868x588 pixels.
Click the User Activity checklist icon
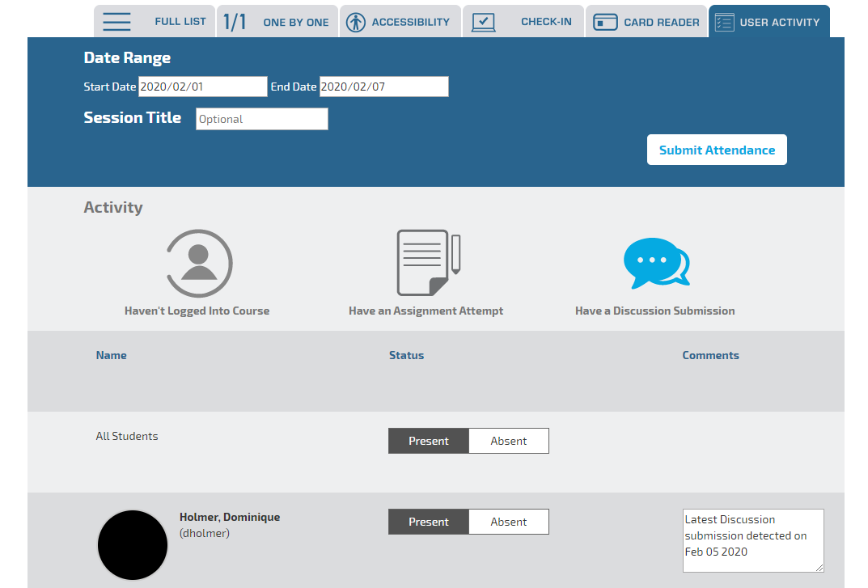725,22
